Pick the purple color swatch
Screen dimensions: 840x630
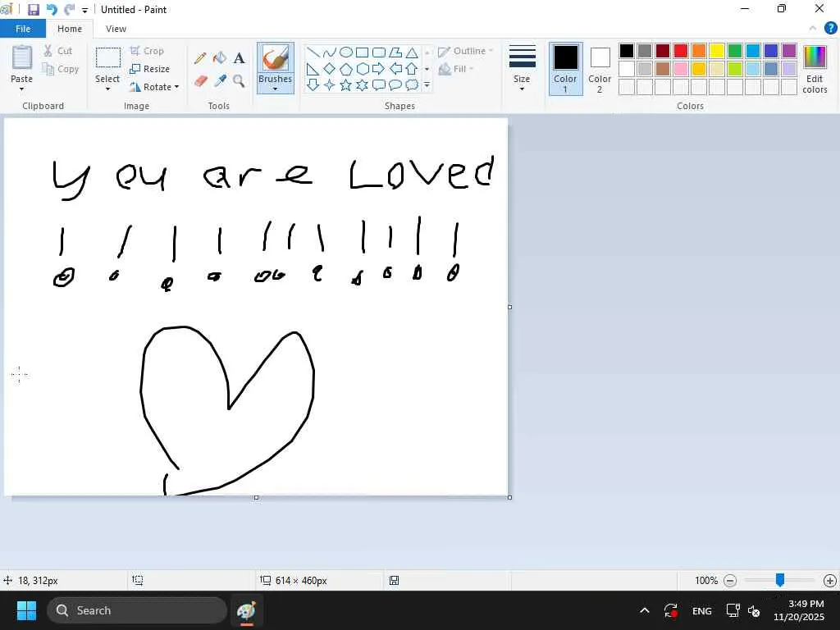(789, 51)
